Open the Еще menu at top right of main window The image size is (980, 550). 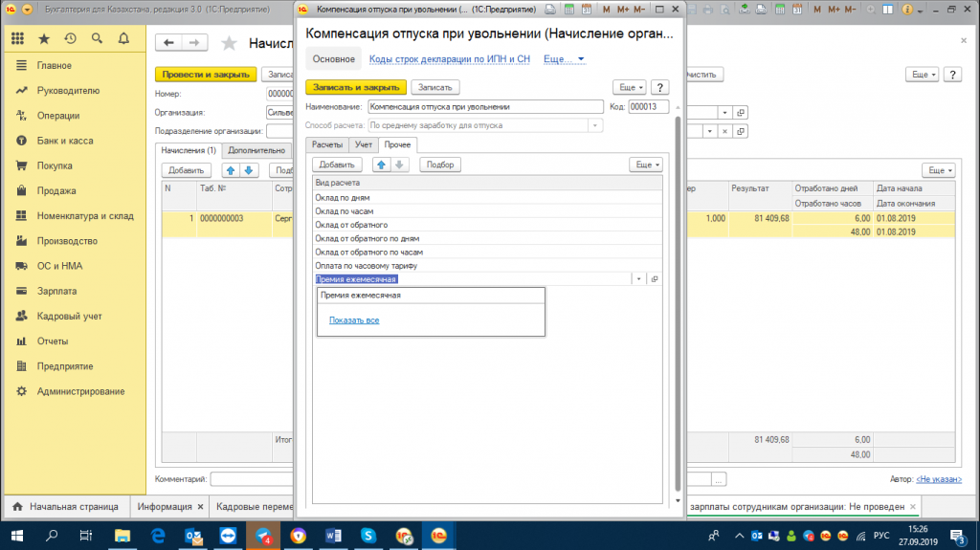pos(923,75)
